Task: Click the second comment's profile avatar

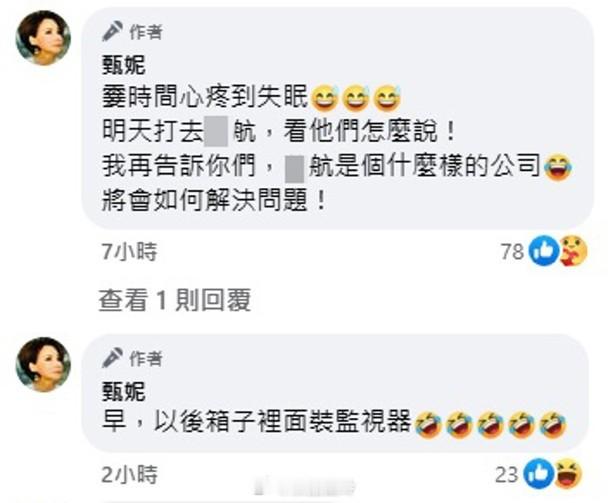Action: [x=43, y=364]
